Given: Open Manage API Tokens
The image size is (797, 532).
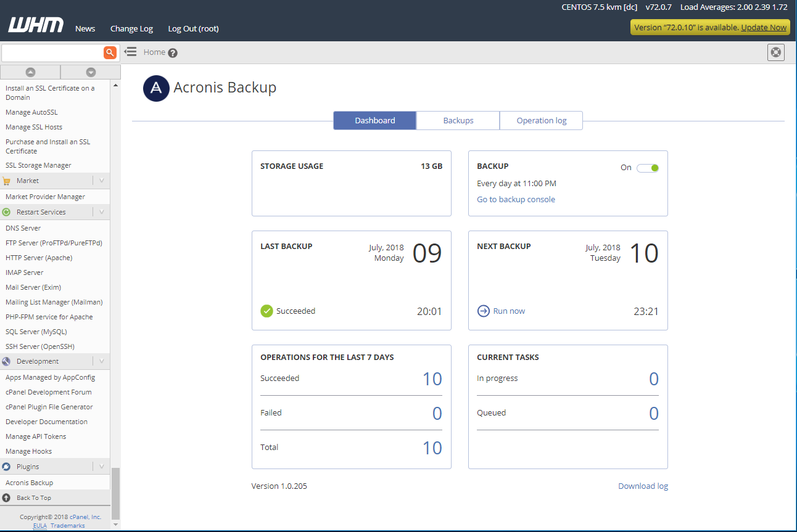Looking at the screenshot, I should [36, 436].
